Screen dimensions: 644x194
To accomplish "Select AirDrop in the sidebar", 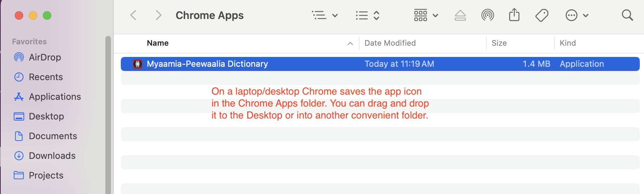I will (45, 57).
